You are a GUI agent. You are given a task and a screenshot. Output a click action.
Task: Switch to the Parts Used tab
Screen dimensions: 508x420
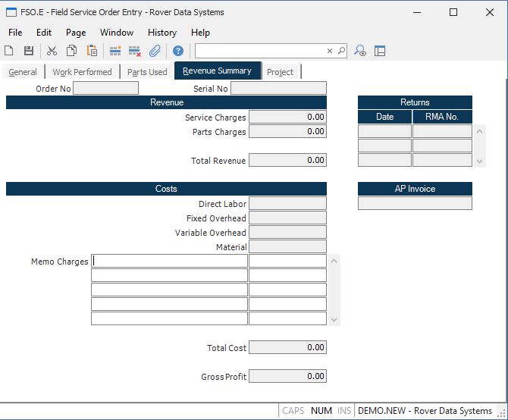147,72
